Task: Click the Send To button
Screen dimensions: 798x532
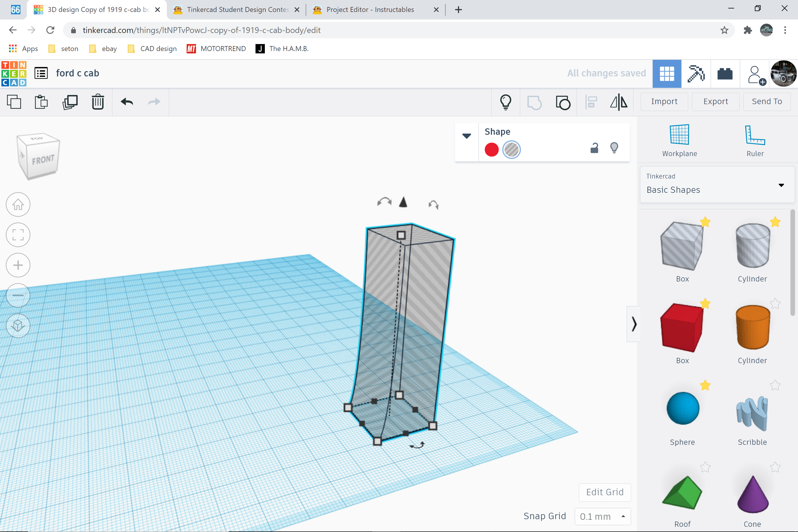Action: pyautogui.click(x=767, y=101)
